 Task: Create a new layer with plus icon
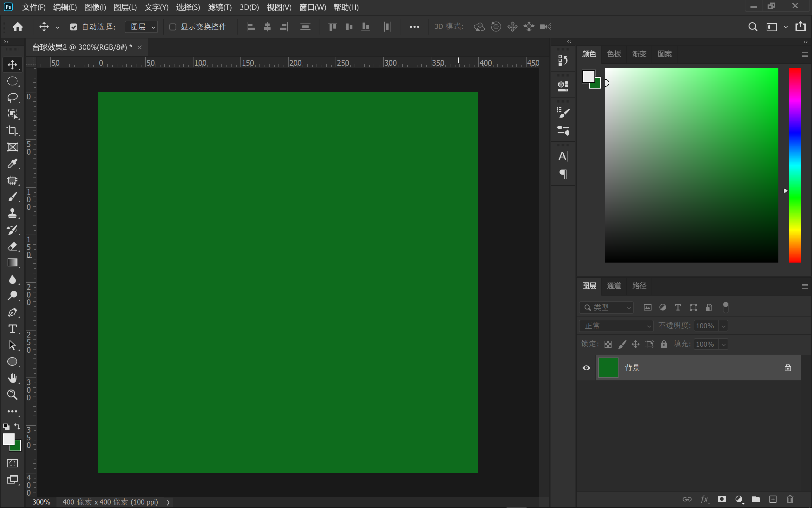pyautogui.click(x=773, y=499)
